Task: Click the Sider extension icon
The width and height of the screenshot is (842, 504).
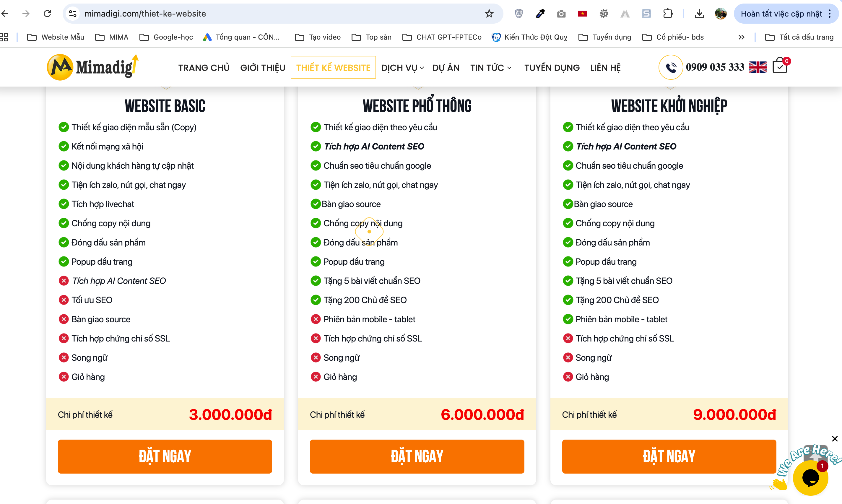Action: (x=646, y=14)
